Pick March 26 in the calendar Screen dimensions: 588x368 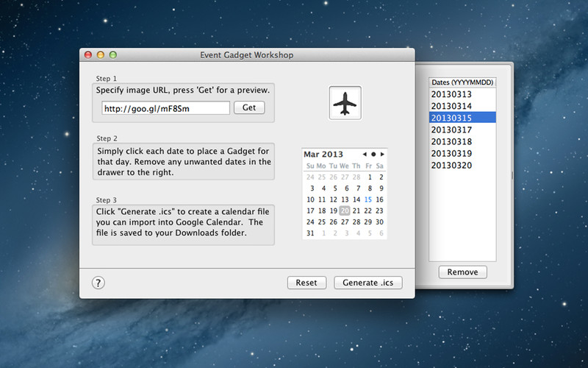point(334,222)
